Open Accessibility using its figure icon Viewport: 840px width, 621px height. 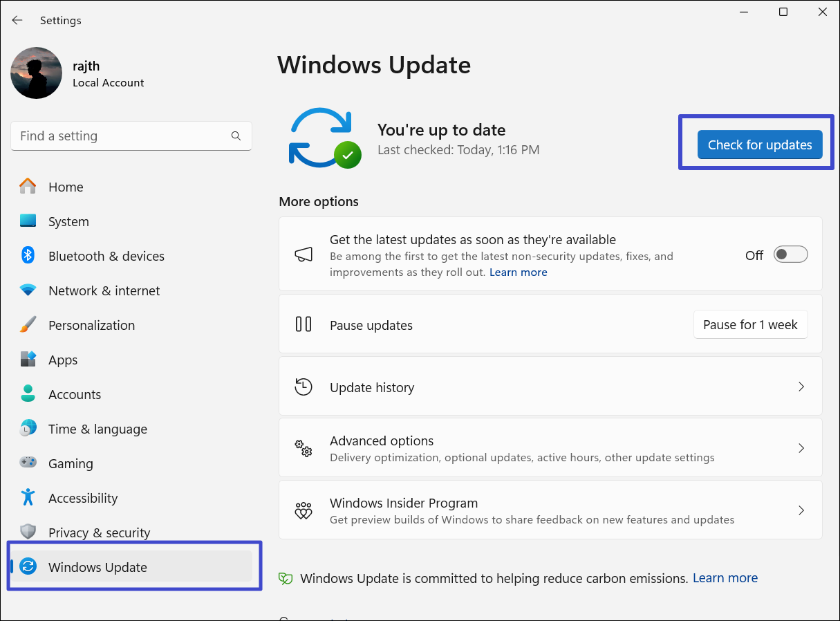coord(28,497)
